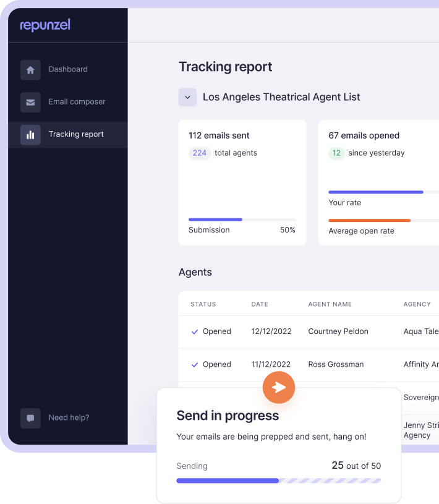Click the date 12/12/2022
This screenshot has height=504, width=439.
pyautogui.click(x=271, y=331)
